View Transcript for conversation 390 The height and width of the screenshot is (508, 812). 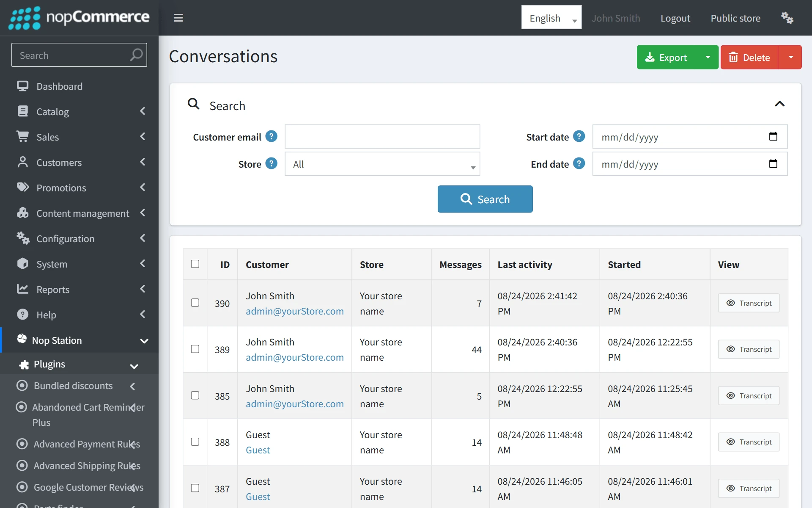click(749, 303)
